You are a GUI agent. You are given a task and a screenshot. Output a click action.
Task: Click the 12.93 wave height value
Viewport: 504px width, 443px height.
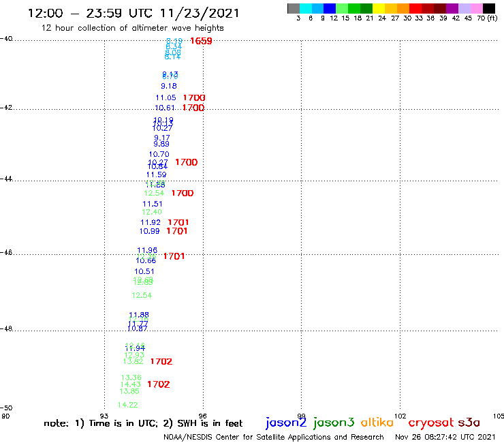134,355
